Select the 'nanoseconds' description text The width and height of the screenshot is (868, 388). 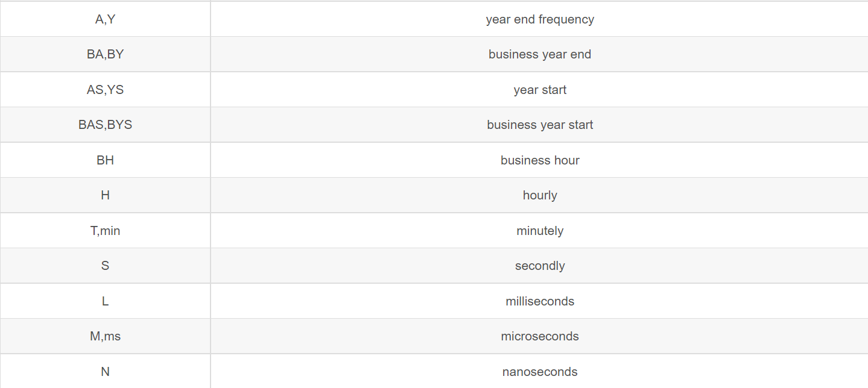540,372
